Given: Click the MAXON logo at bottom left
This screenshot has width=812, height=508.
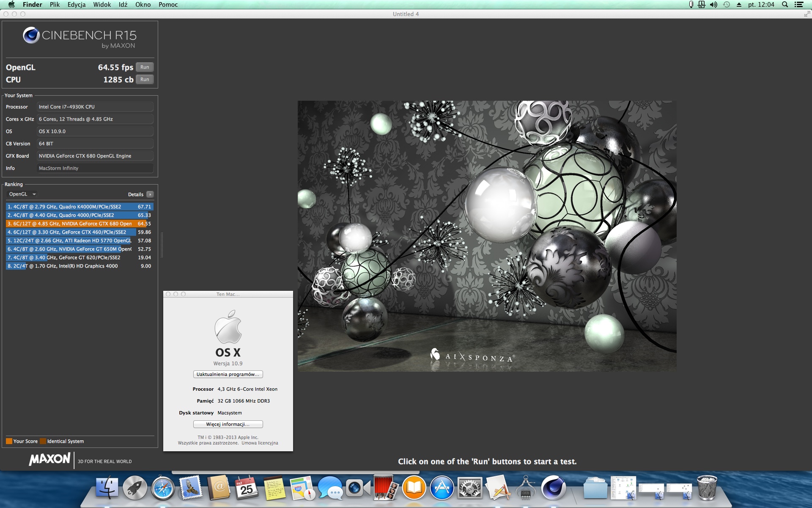Looking at the screenshot, I should click(49, 459).
